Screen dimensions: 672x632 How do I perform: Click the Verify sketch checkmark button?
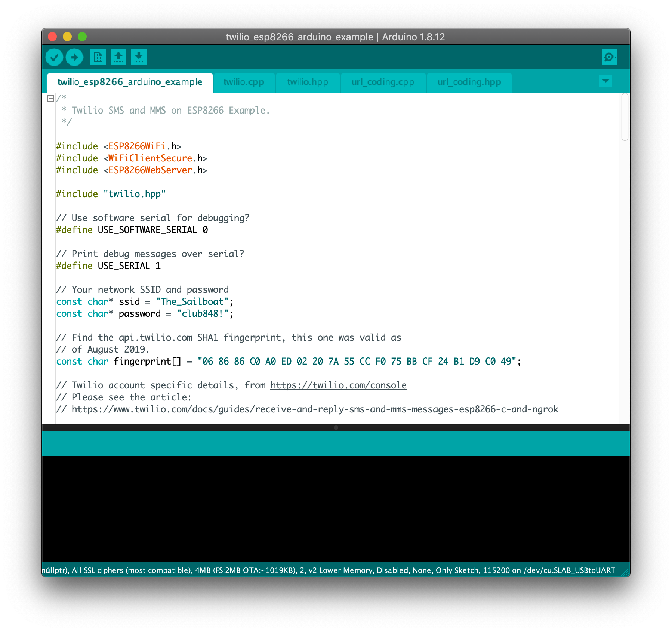(54, 57)
